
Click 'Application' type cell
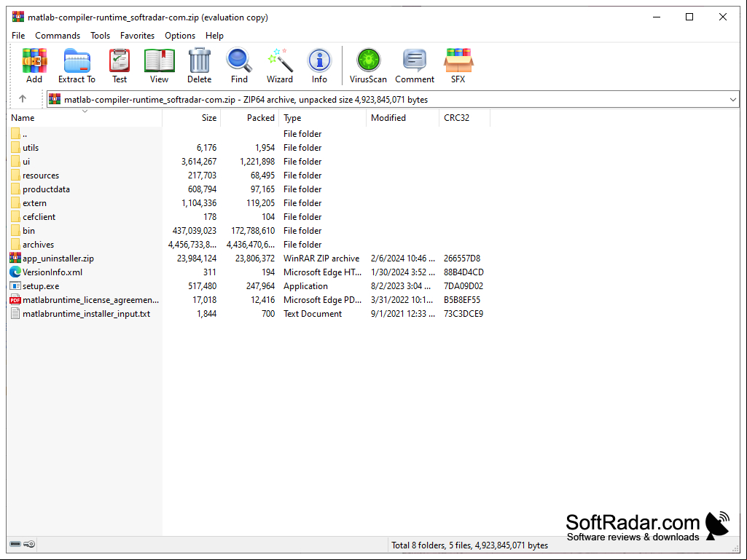305,285
